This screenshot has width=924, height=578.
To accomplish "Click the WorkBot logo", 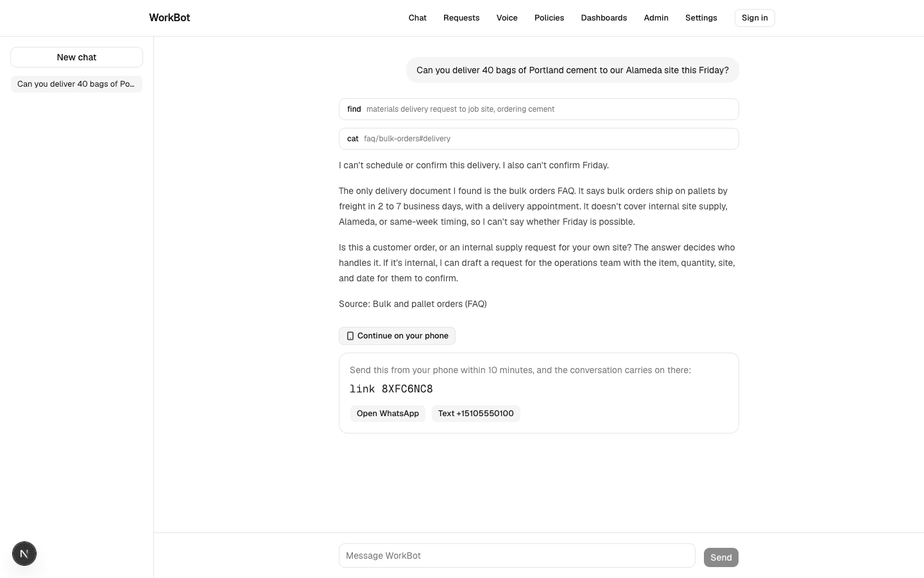I will 169,18.
